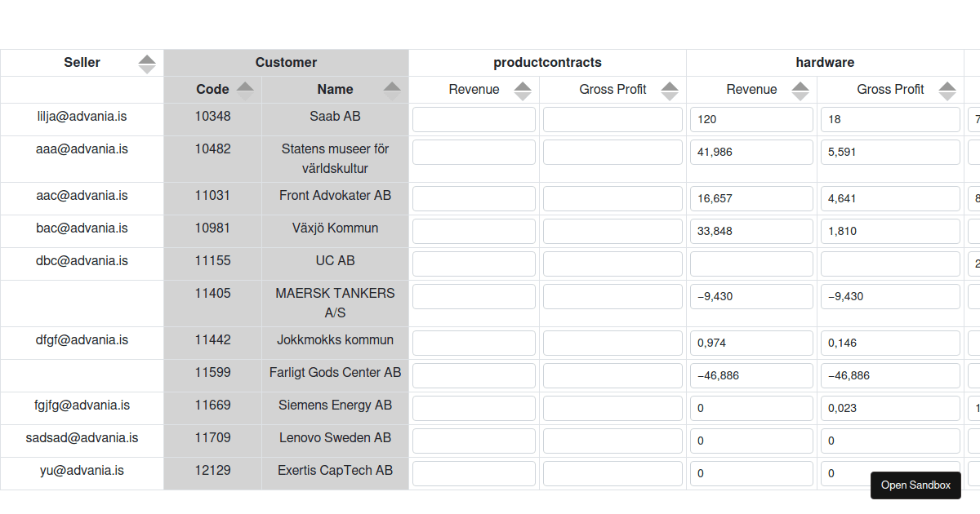Focus hardware revenue 41,986 field
Viewport: 980px width, 514px height.
click(751, 152)
